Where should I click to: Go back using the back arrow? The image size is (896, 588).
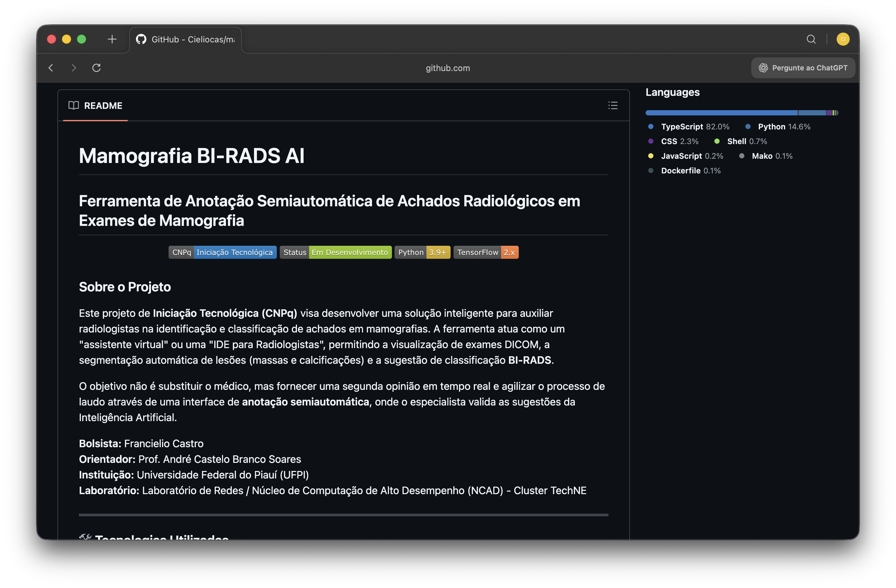[x=51, y=68]
